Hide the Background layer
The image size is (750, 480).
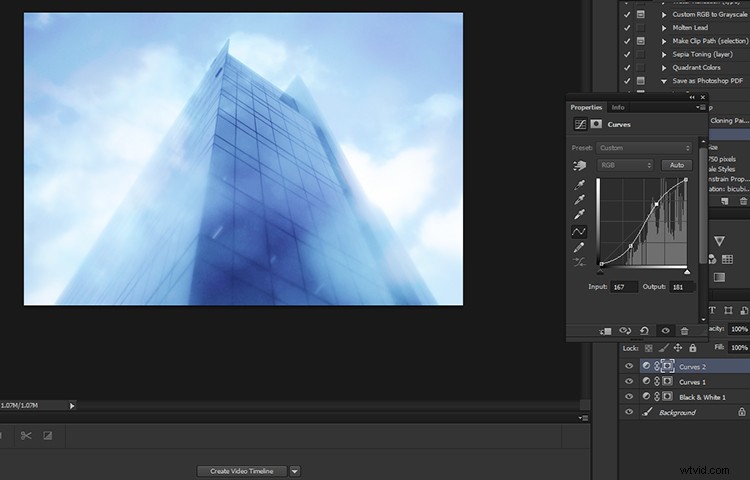click(x=629, y=412)
